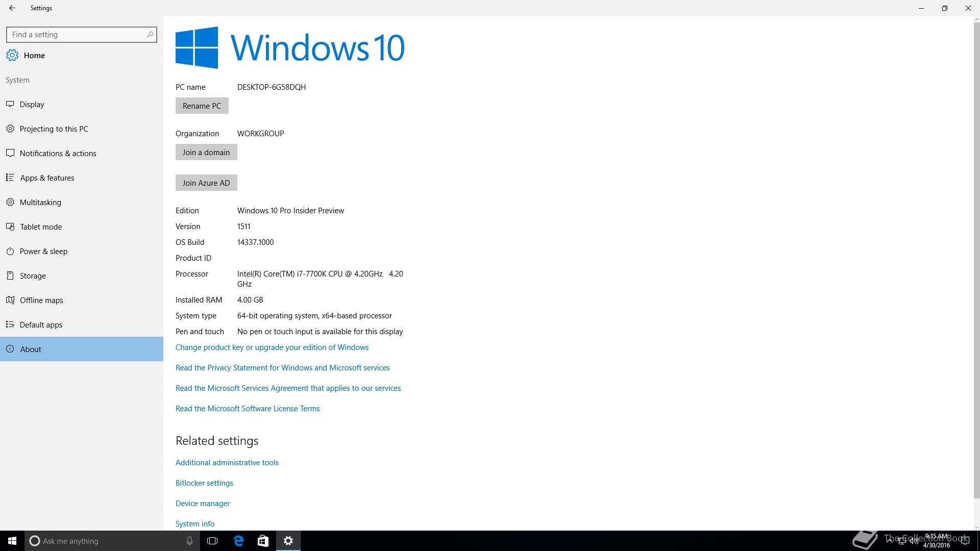Click the 64-bit operating system text
Screen dimensions: 980x551
[314, 316]
